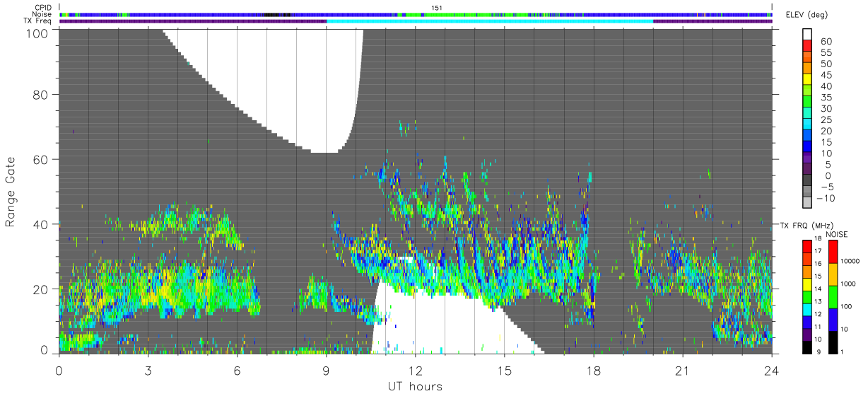Click the cyan segment of the TX Freq strip
This screenshot has height=401, width=868.
489,21
